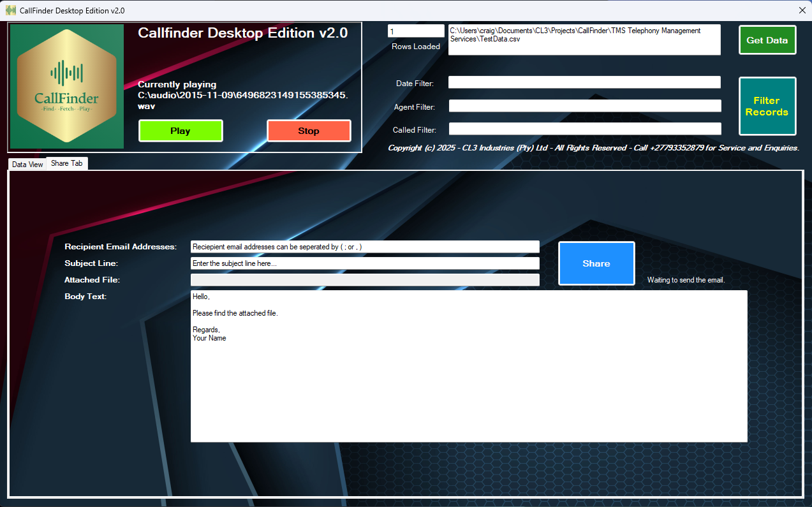This screenshot has width=812, height=507.
Task: Click the Filter Records button
Action: click(767, 106)
